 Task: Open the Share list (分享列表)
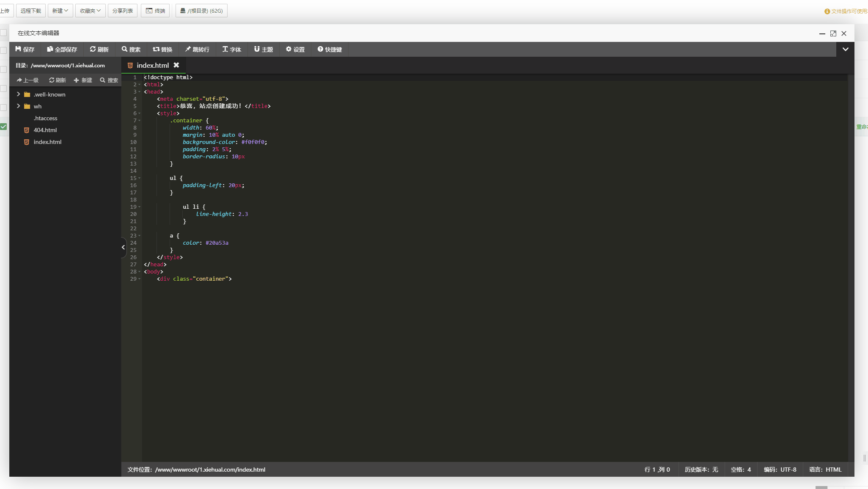pyautogui.click(x=123, y=11)
